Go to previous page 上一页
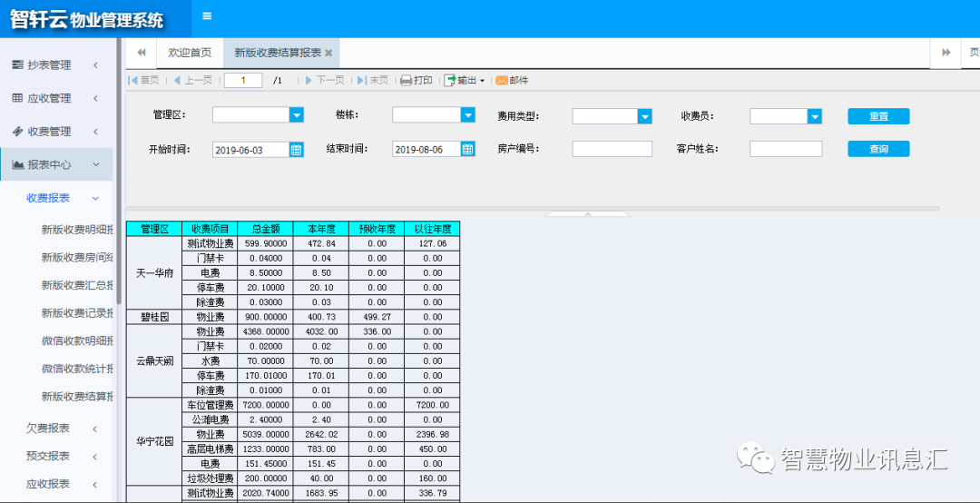The width and height of the screenshot is (980, 503). point(193,80)
